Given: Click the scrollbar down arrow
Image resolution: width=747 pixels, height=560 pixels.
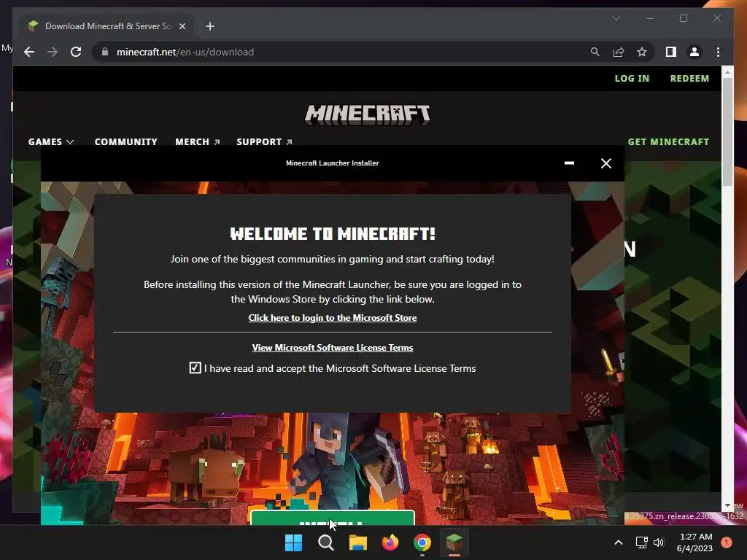Looking at the screenshot, I should pyautogui.click(x=727, y=506).
